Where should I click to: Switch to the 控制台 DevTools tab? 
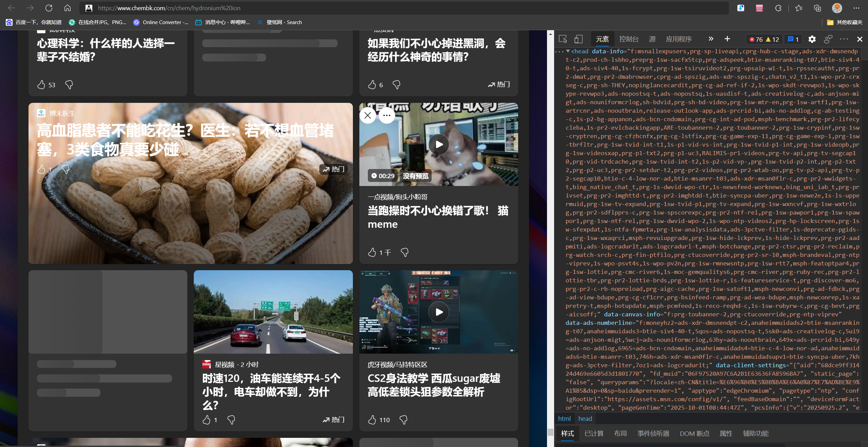(x=629, y=39)
